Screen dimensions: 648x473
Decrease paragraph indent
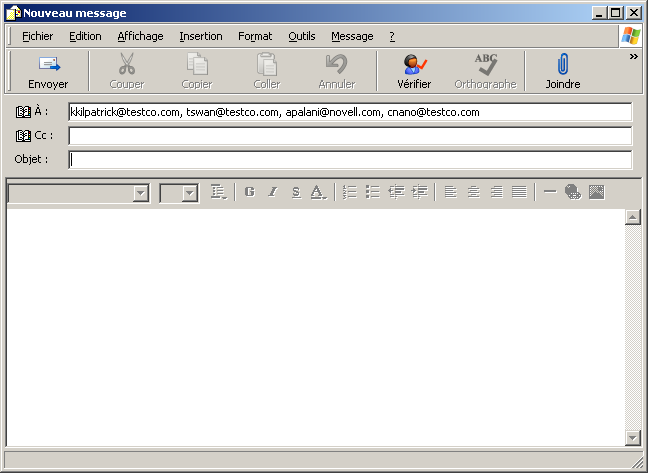coord(396,192)
